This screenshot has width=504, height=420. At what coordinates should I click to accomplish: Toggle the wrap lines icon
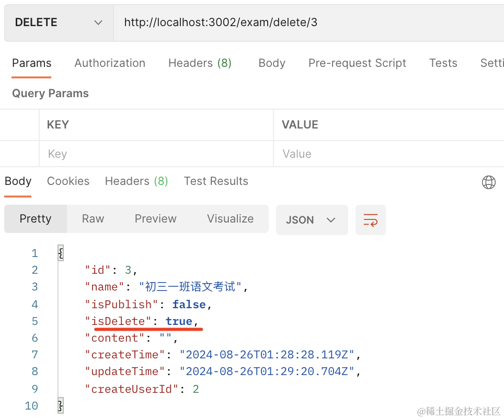point(370,219)
